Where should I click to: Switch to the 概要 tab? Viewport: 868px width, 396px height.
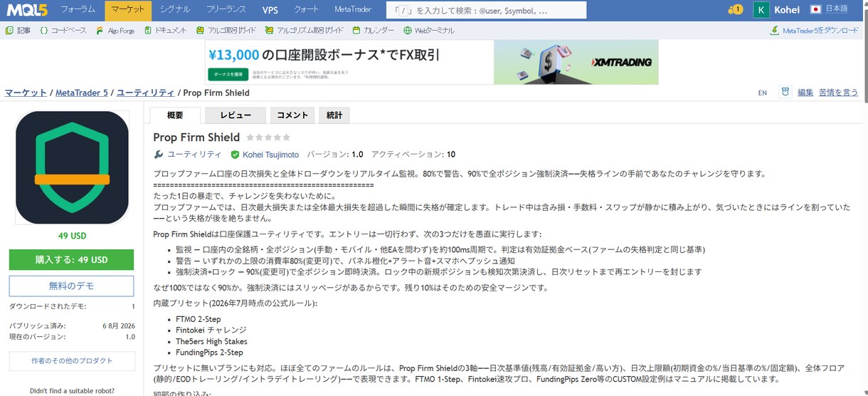pyautogui.click(x=175, y=115)
